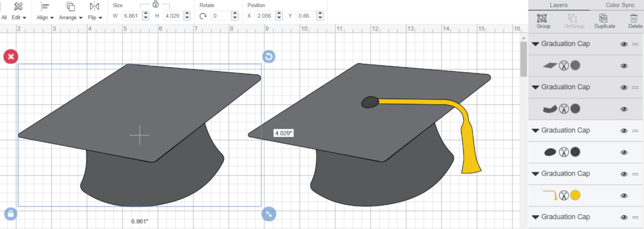Click the Duplicate icon in Layers panel
644x229 pixels.
coord(603,18)
